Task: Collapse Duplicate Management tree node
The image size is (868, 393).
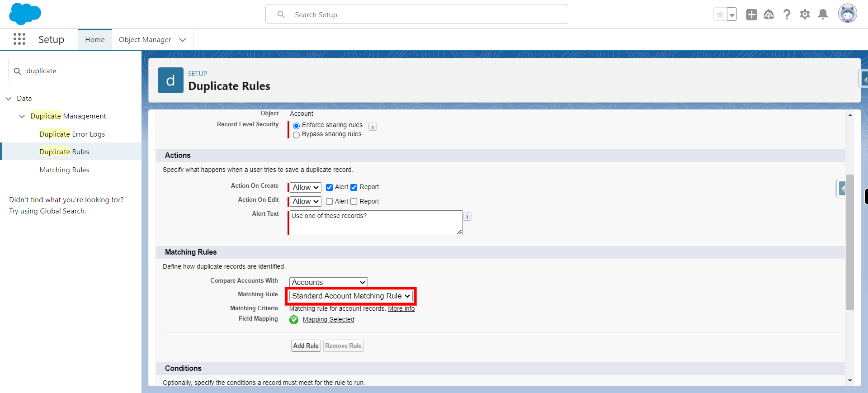Action: [22, 116]
